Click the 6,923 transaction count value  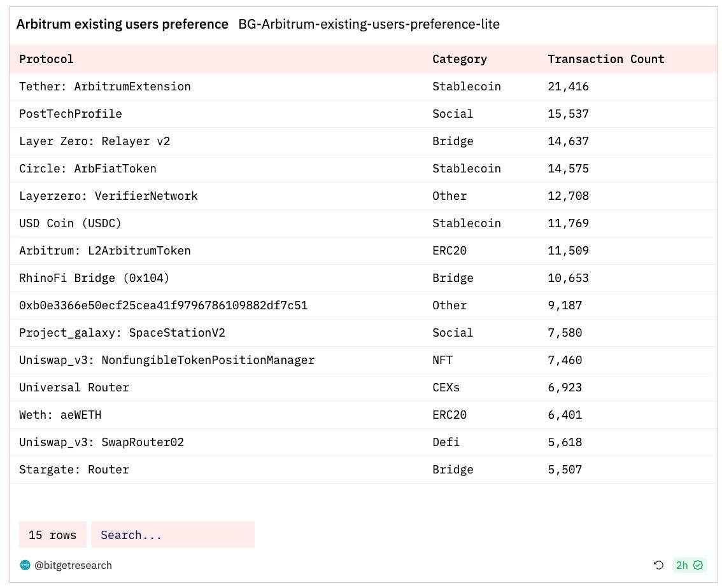point(565,388)
